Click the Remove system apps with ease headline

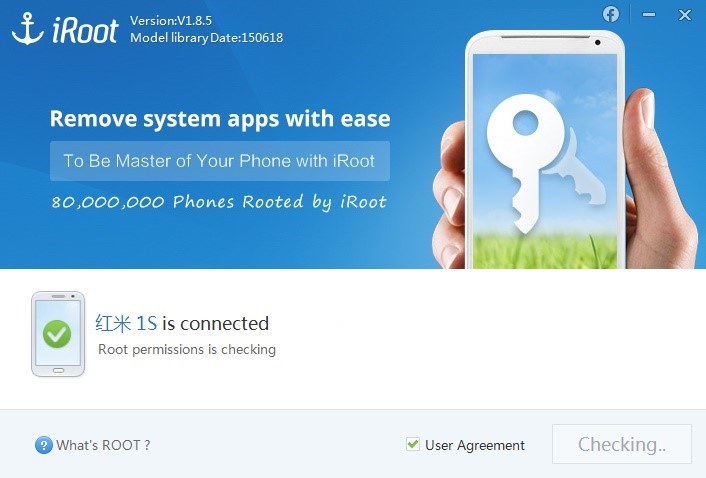[220, 119]
